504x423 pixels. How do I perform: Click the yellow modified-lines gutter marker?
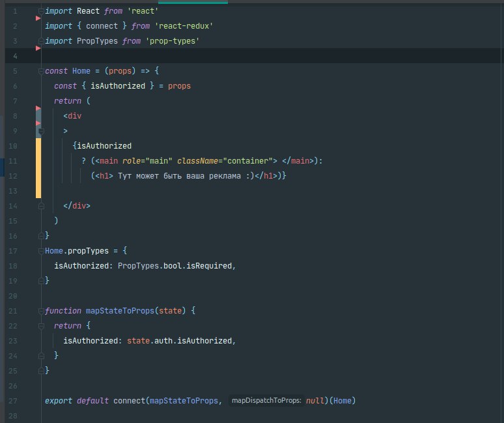(x=38, y=168)
